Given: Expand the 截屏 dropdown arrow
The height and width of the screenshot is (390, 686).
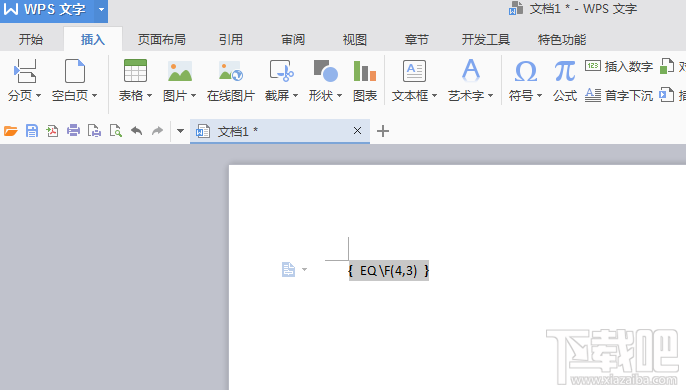Looking at the screenshot, I should click(x=295, y=95).
